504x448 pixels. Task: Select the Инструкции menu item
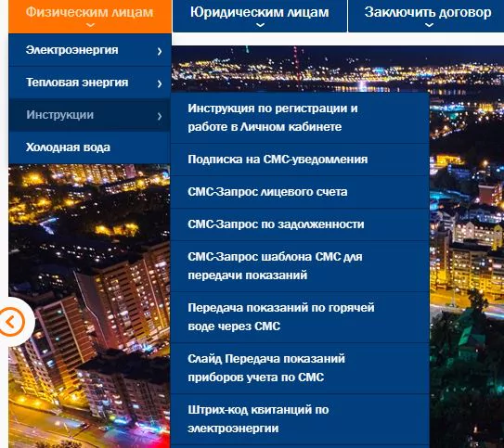click(90, 115)
